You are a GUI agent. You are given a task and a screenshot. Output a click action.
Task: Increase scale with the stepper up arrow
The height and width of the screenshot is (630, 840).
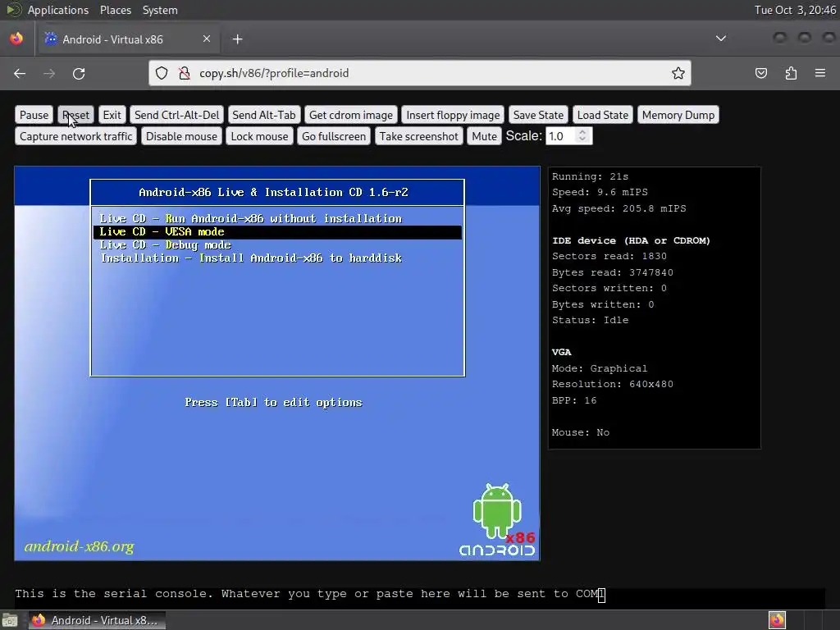coord(583,132)
